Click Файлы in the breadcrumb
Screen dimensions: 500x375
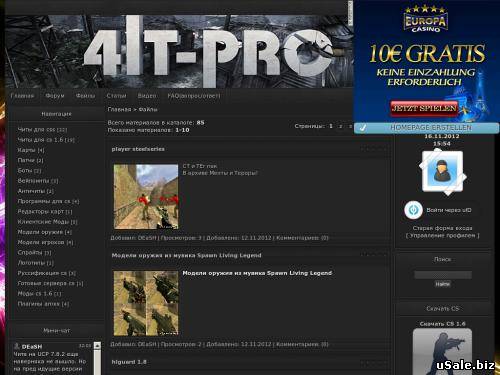(148, 109)
